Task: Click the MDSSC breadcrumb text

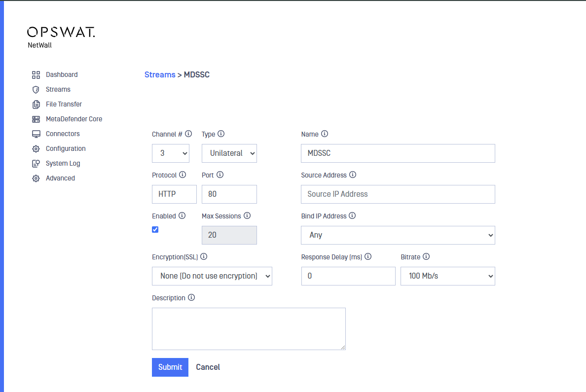Action: tap(197, 75)
